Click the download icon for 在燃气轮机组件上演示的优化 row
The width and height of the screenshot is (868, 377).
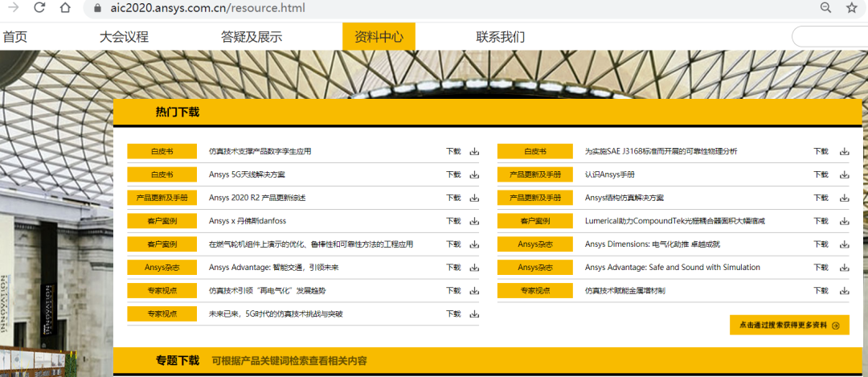[x=474, y=244]
